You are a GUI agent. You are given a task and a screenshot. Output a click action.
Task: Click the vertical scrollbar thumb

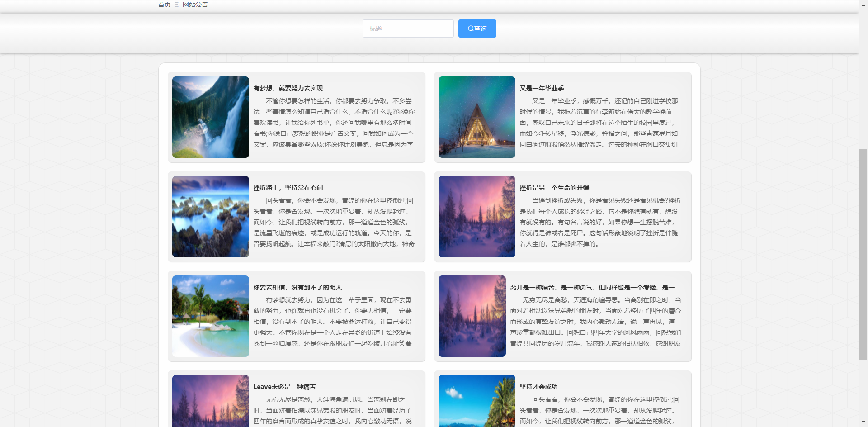pyautogui.click(x=863, y=254)
